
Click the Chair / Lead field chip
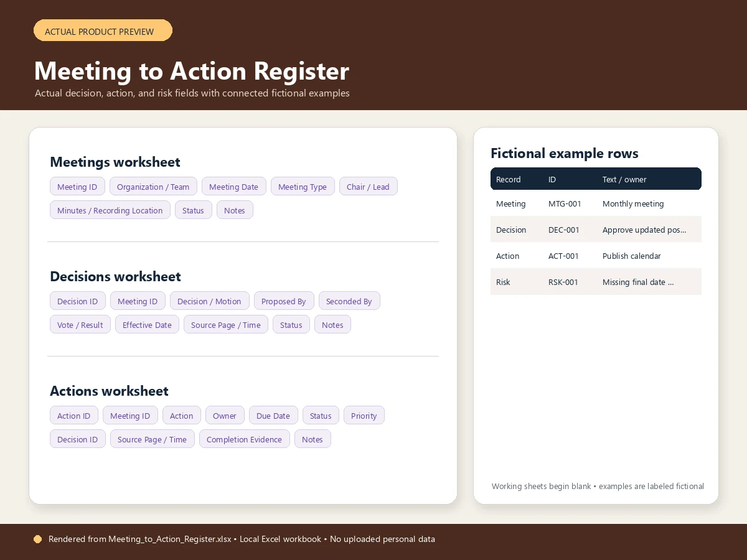[368, 187]
